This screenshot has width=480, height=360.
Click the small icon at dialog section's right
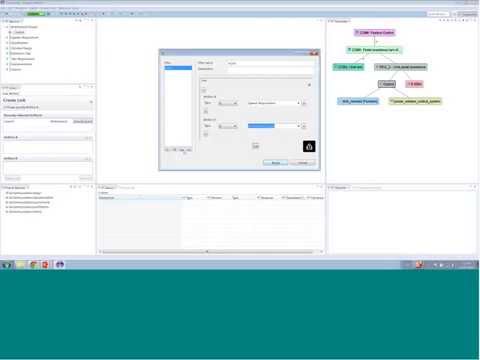pos(309,85)
